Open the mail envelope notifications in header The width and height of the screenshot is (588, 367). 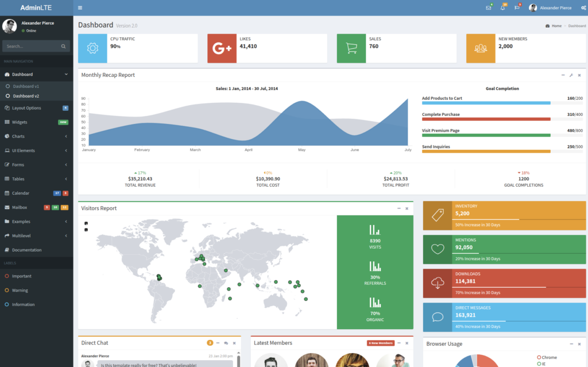tap(489, 8)
